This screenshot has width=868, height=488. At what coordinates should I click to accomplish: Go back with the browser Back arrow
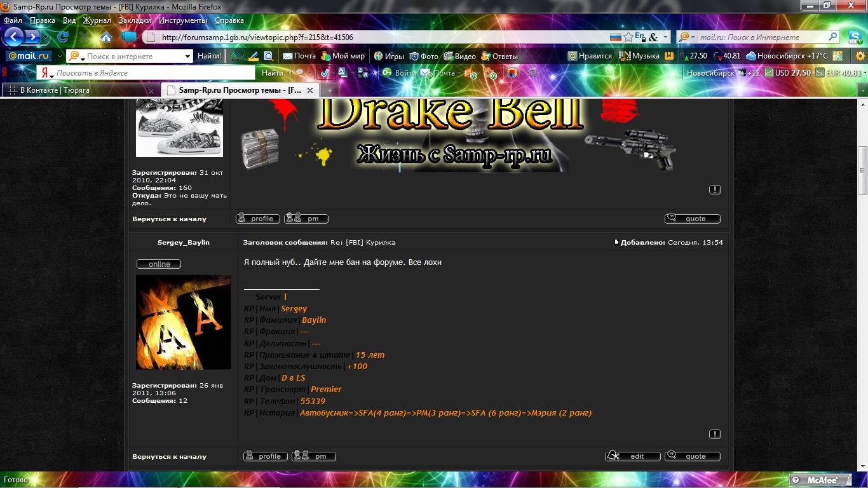point(14,37)
